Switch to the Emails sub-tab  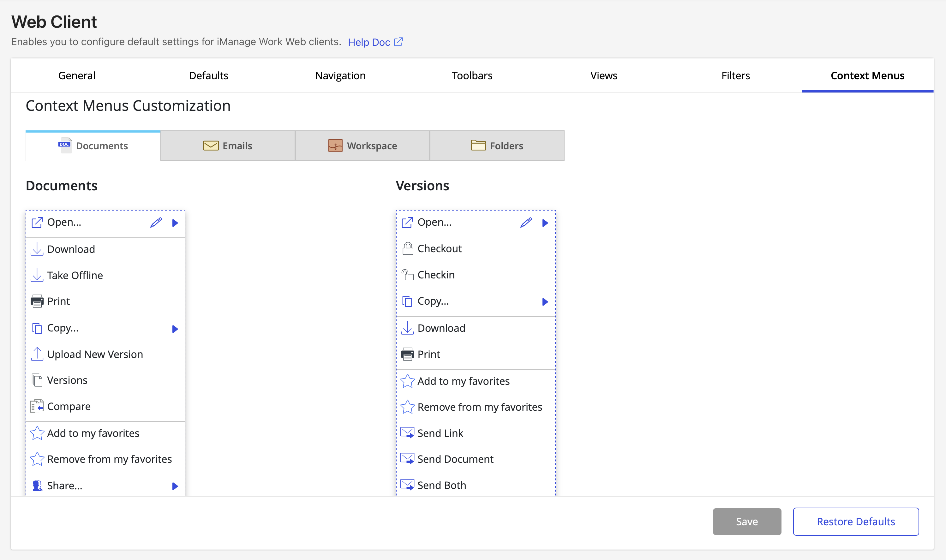[x=228, y=146]
